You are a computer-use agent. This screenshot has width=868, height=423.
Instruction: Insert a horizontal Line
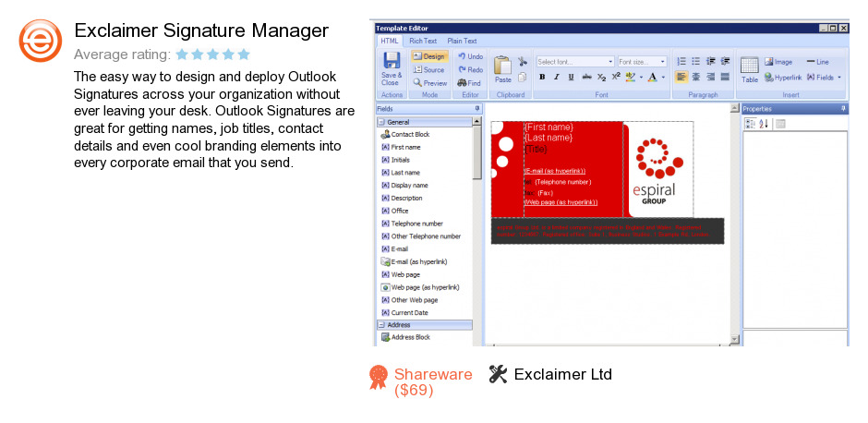[x=817, y=62]
